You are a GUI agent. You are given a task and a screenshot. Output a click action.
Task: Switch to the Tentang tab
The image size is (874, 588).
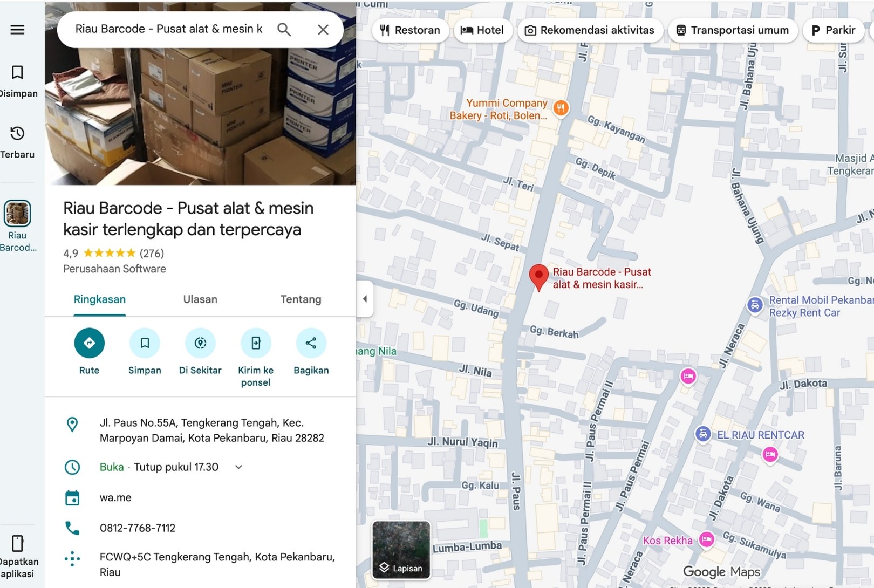(x=301, y=299)
